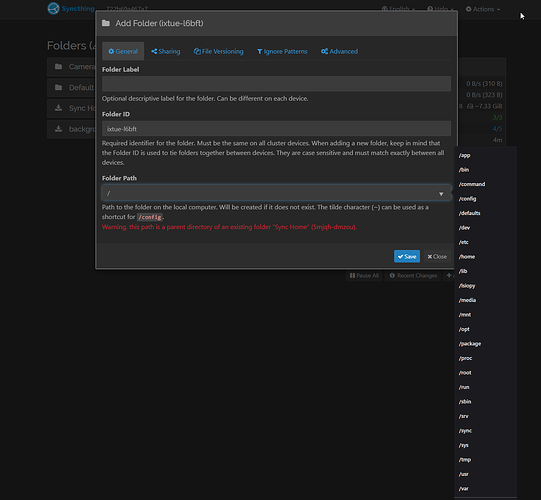Click the folder icon in Add Folder header

(106, 23)
